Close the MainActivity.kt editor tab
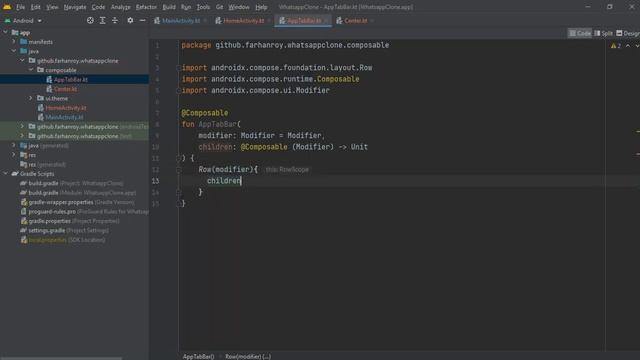The width and height of the screenshot is (640, 360). pyautogui.click(x=205, y=20)
